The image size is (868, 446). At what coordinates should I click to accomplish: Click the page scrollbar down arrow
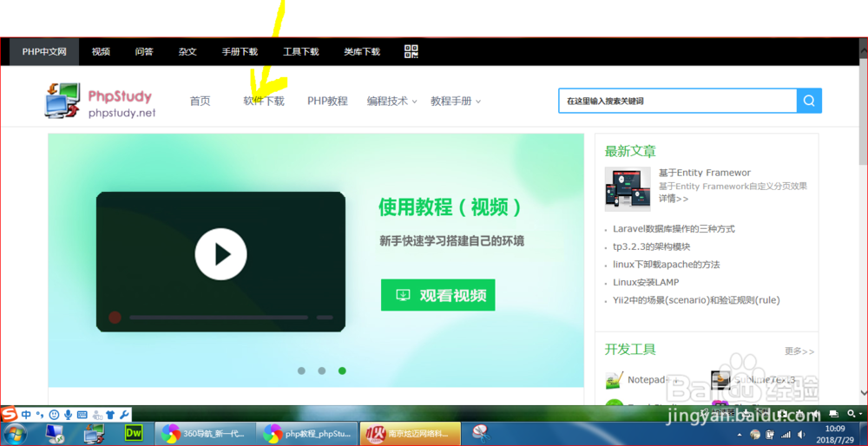click(x=863, y=391)
